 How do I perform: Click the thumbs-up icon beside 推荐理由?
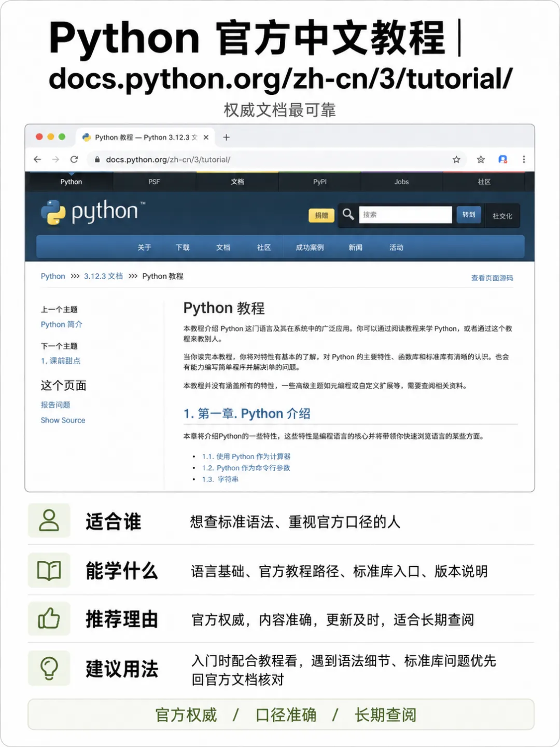(49, 618)
